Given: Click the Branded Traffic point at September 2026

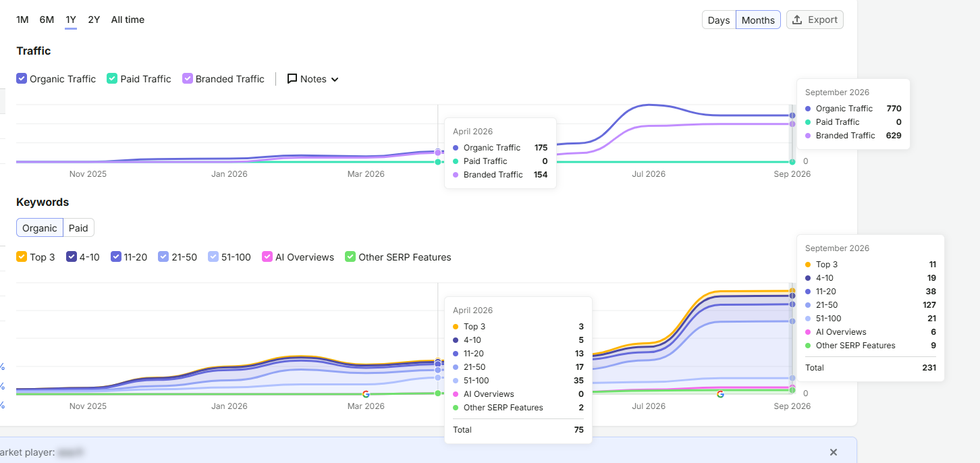Looking at the screenshot, I should [792, 124].
